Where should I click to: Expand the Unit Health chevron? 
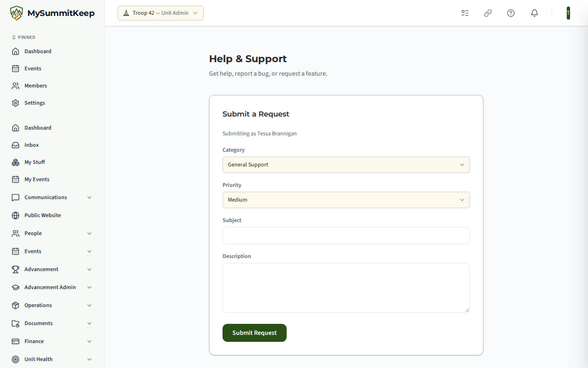click(x=89, y=359)
